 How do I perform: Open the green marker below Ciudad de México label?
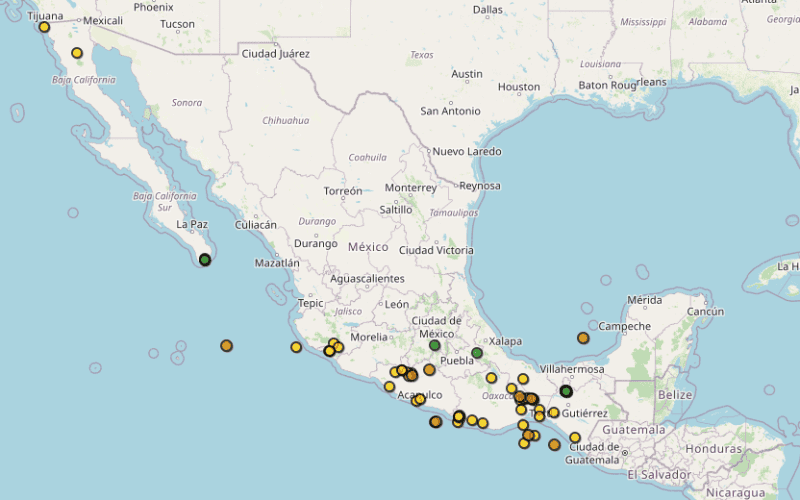(435, 345)
